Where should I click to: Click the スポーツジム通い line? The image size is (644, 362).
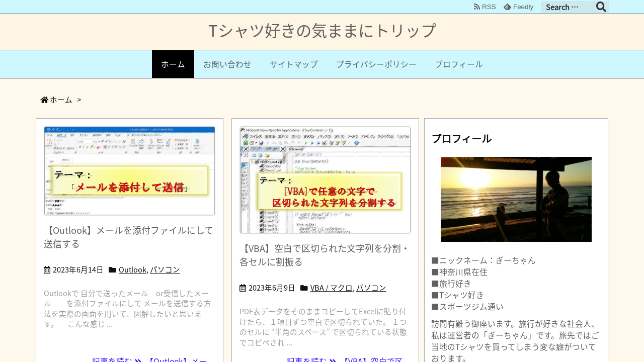[x=467, y=307]
